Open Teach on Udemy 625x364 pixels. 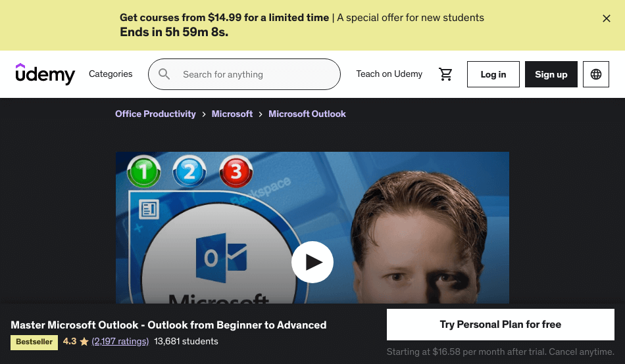click(x=389, y=74)
